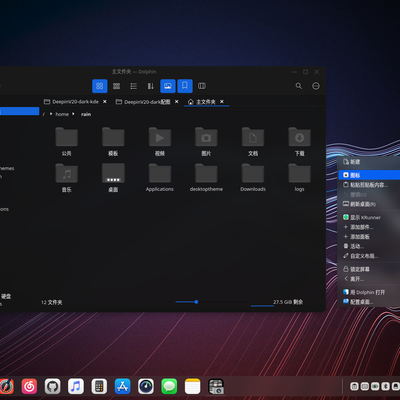Select the 文档 documents folder
The image size is (400, 400).
pyautogui.click(x=253, y=141)
